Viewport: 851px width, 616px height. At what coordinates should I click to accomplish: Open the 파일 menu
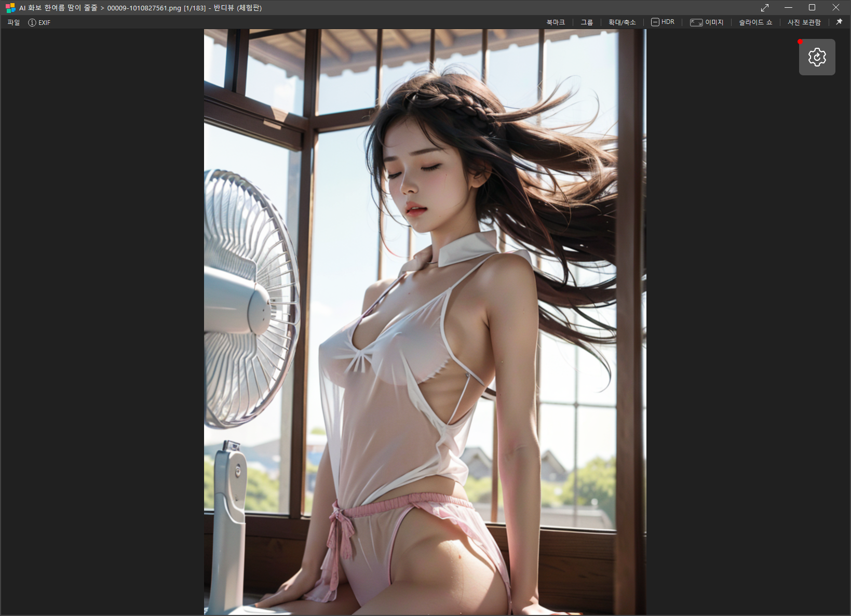point(13,23)
